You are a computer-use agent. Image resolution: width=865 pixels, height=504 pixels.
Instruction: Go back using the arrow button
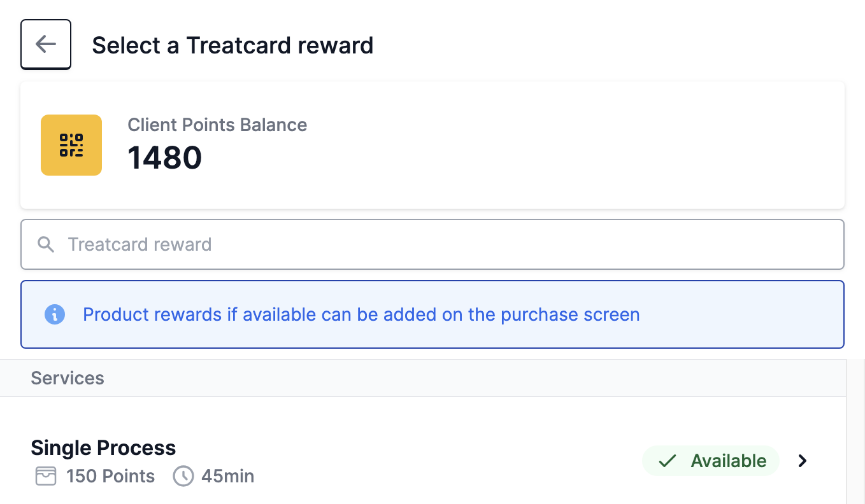pyautogui.click(x=46, y=45)
